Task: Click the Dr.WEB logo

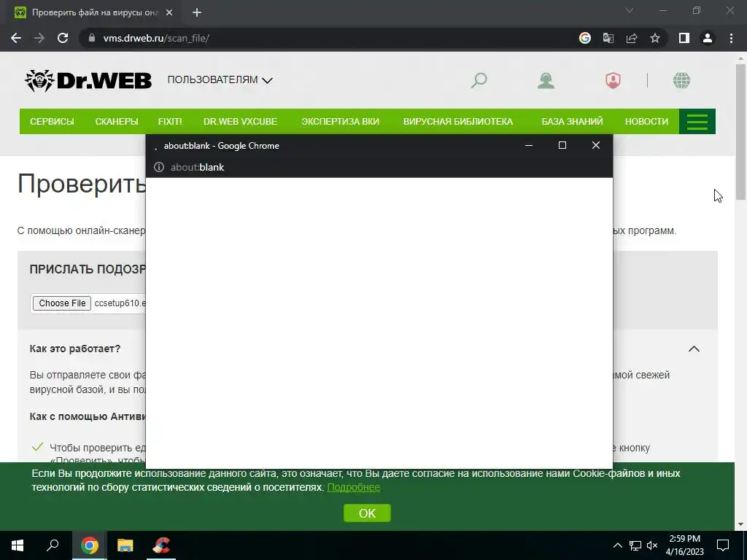Action: (x=88, y=80)
